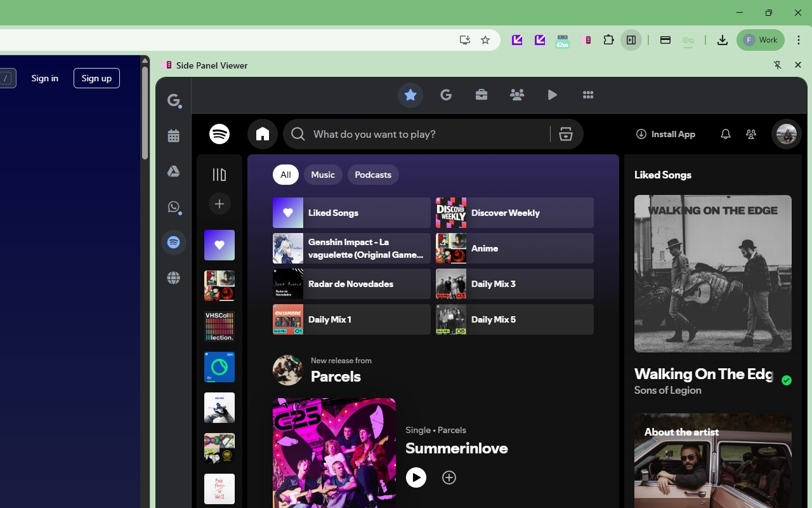
Task: Open the Chrome Extensions puzzle icon
Action: click(608, 40)
